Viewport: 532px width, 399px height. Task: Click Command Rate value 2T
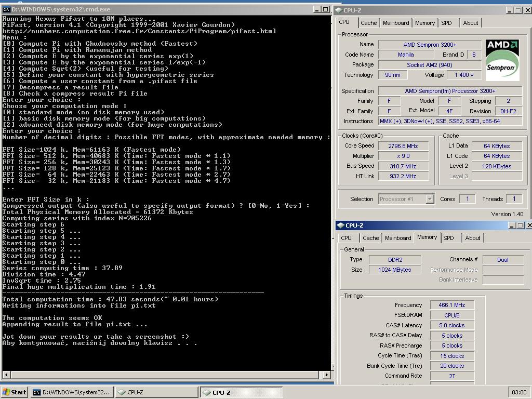click(452, 376)
